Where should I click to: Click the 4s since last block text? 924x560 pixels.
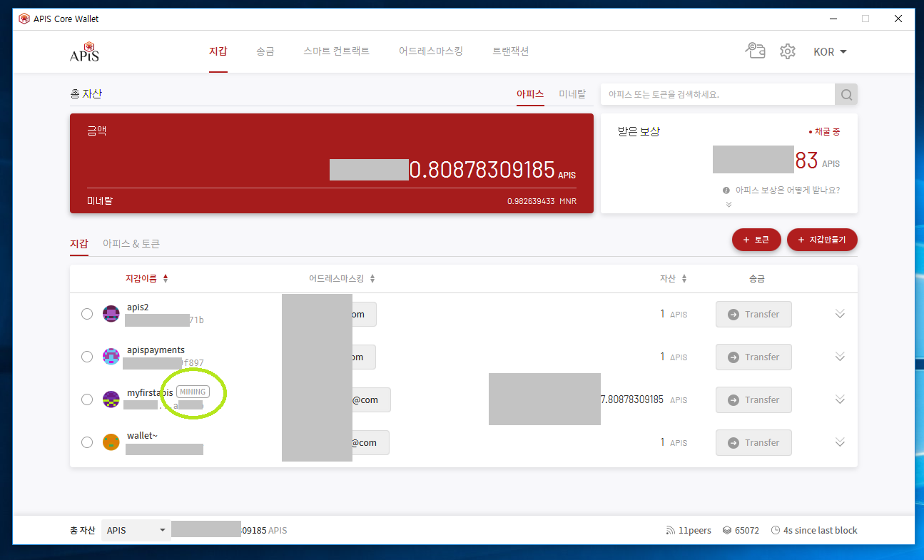(x=821, y=531)
